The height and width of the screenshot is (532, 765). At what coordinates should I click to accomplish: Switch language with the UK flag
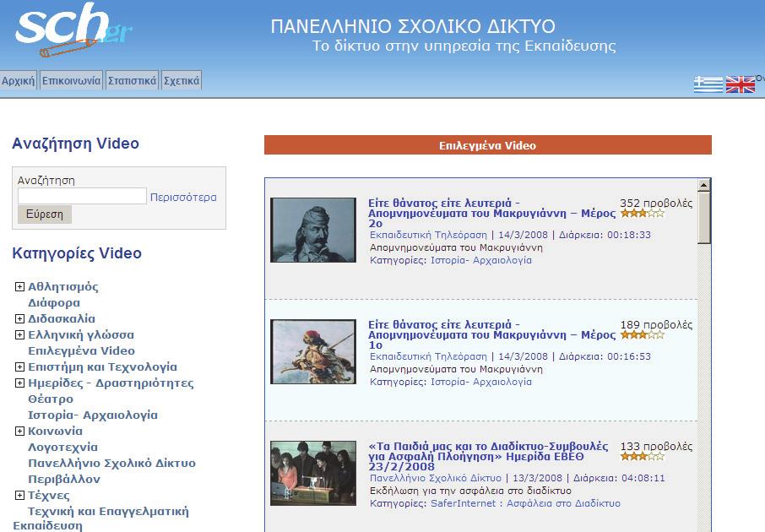click(x=741, y=84)
